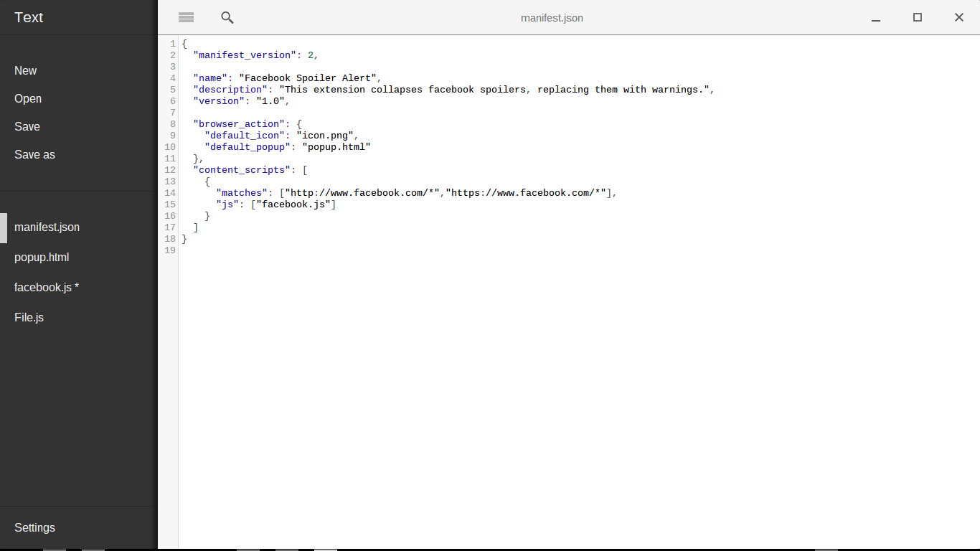Image resolution: width=980 pixels, height=551 pixels.
Task: Click the "version" key in line 6
Action: [219, 101]
